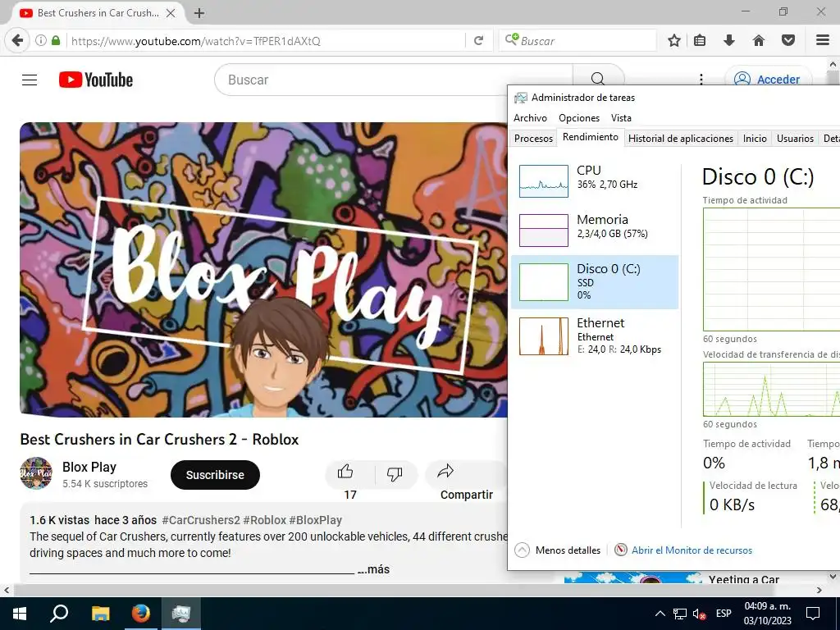Click ESP input language indicator
This screenshot has height=630, width=840.
click(724, 614)
